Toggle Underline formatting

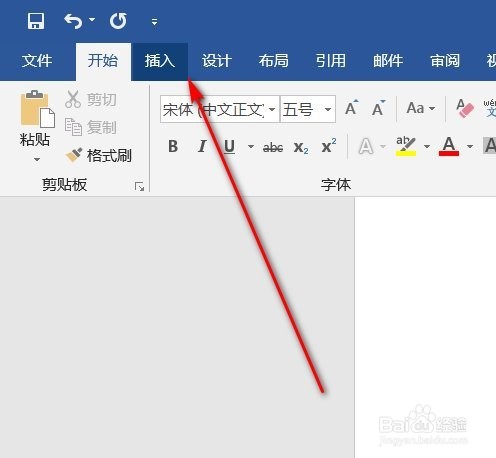(229, 147)
